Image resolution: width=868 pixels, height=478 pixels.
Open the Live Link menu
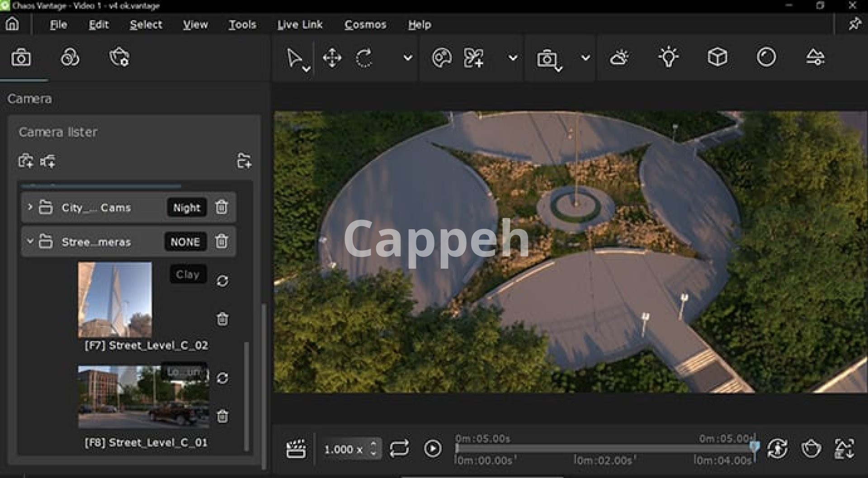pyautogui.click(x=300, y=24)
